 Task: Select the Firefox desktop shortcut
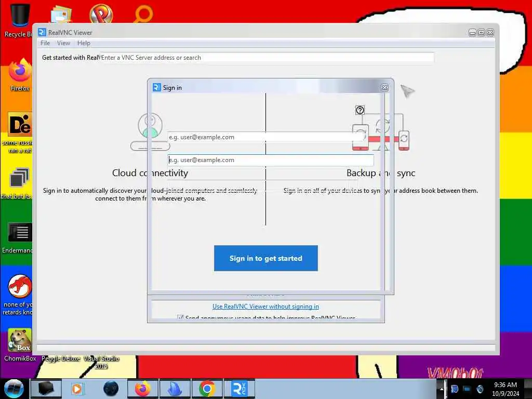20,75
